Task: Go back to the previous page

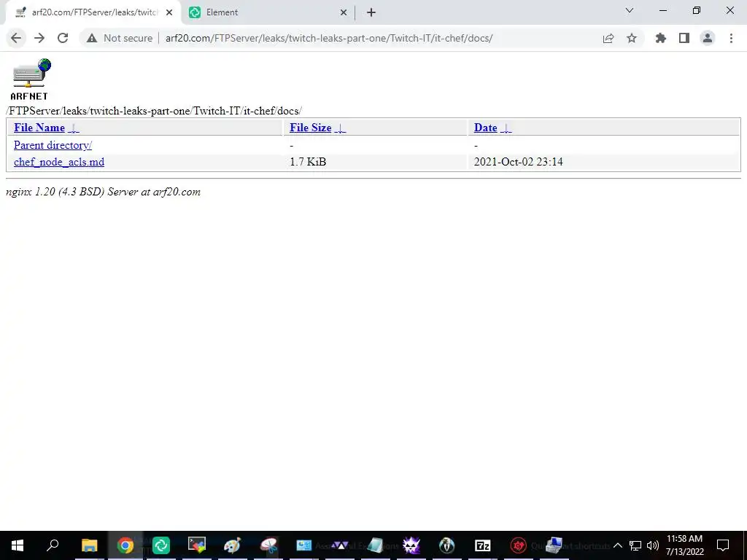Action: pos(16,38)
